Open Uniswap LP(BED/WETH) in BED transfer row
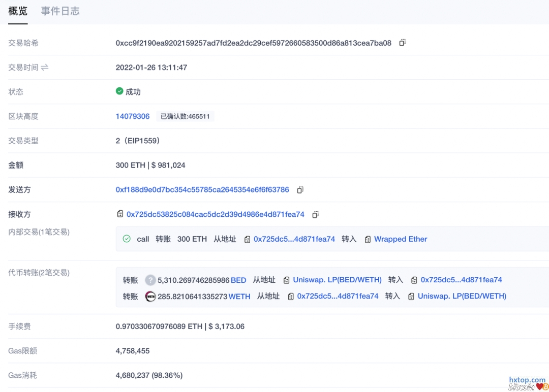Screen dimensions: 549x392 337,280
